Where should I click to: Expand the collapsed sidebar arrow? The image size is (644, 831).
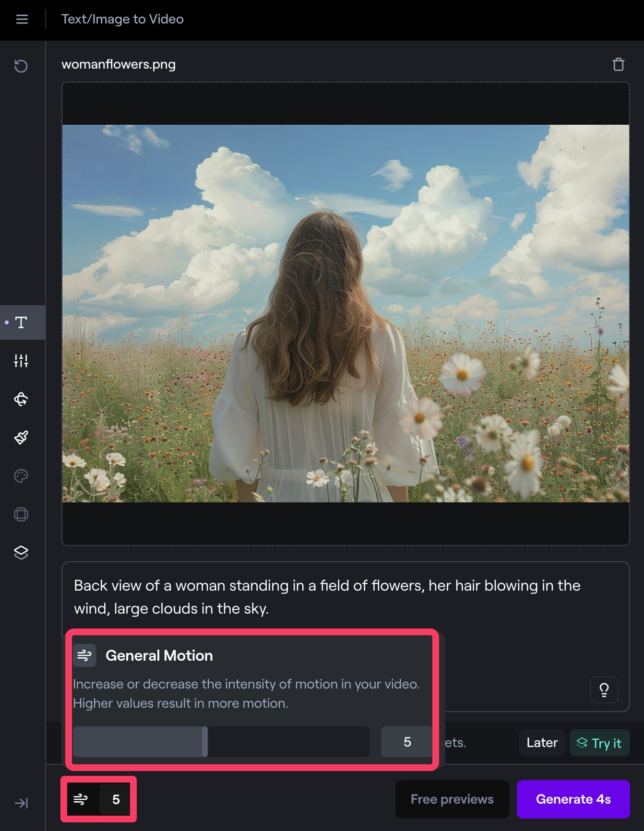point(21,803)
